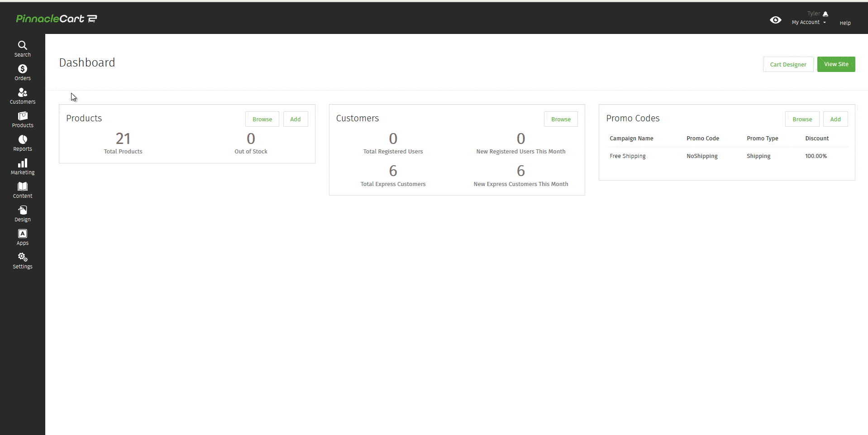
Task: Click the Customers panel title
Action: click(358, 118)
